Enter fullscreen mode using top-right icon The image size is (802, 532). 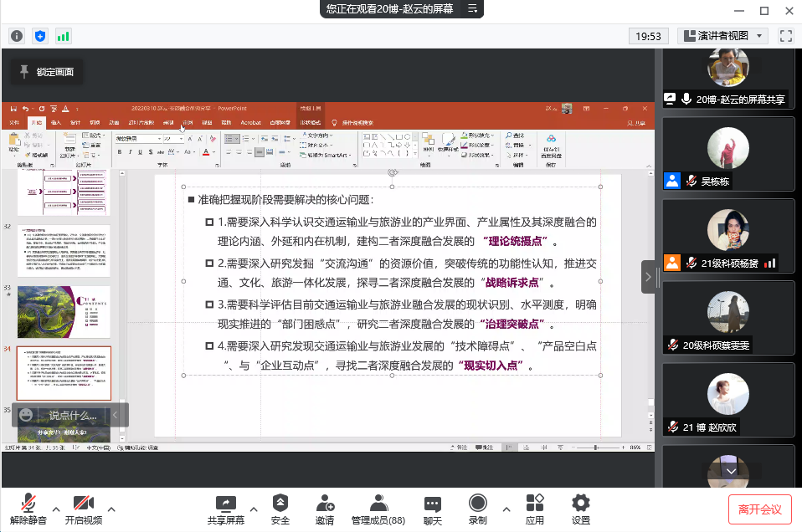785,36
